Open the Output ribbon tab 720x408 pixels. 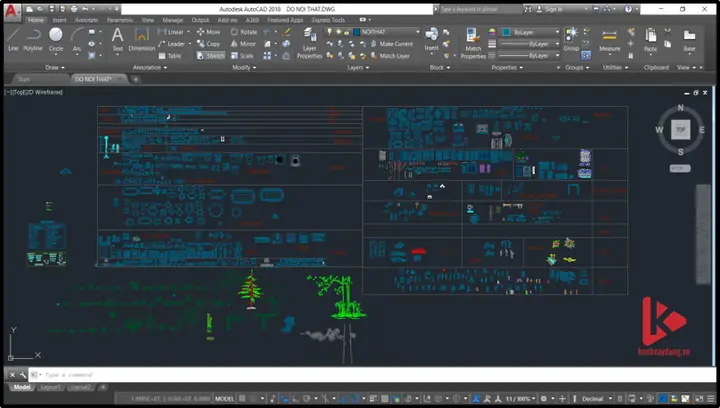coord(200,20)
